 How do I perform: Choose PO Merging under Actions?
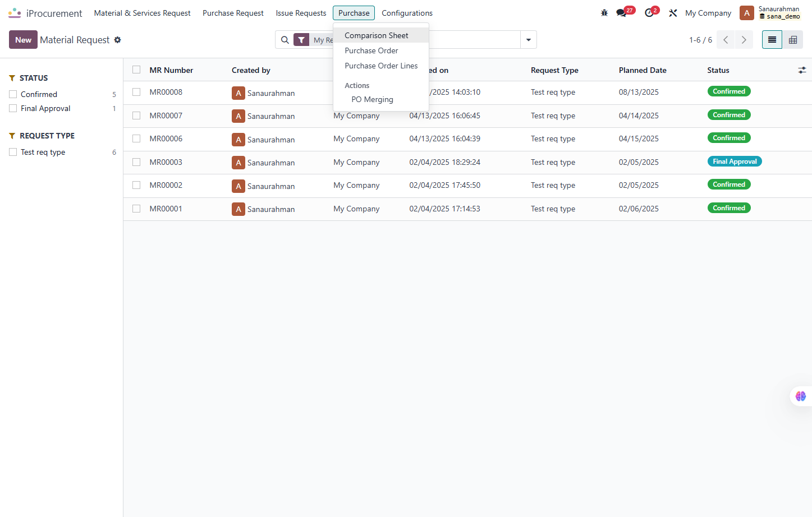(381, 99)
